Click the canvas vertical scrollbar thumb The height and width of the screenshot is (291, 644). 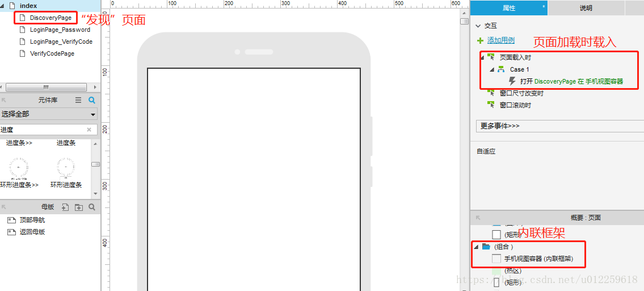coord(464,22)
